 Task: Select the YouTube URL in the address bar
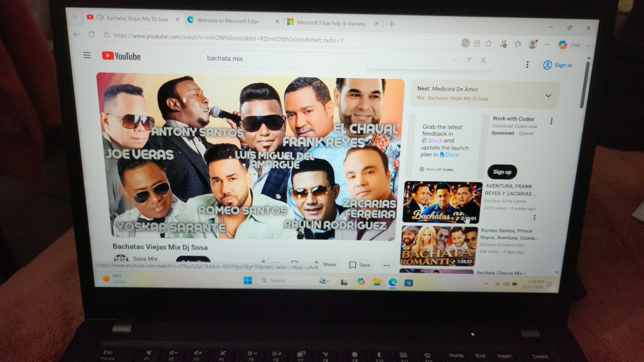coord(228,38)
